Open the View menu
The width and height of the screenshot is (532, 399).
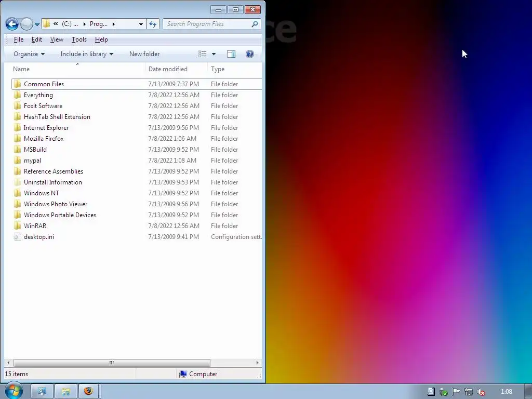pos(57,39)
